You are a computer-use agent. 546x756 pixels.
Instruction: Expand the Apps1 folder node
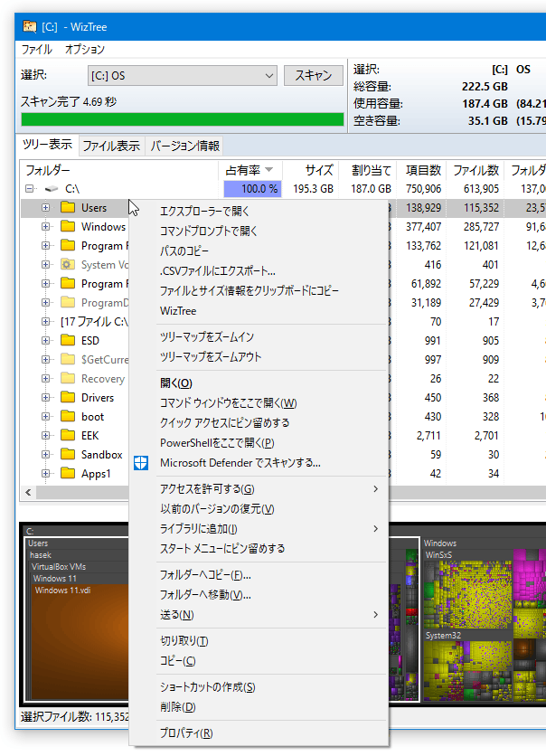[45, 474]
